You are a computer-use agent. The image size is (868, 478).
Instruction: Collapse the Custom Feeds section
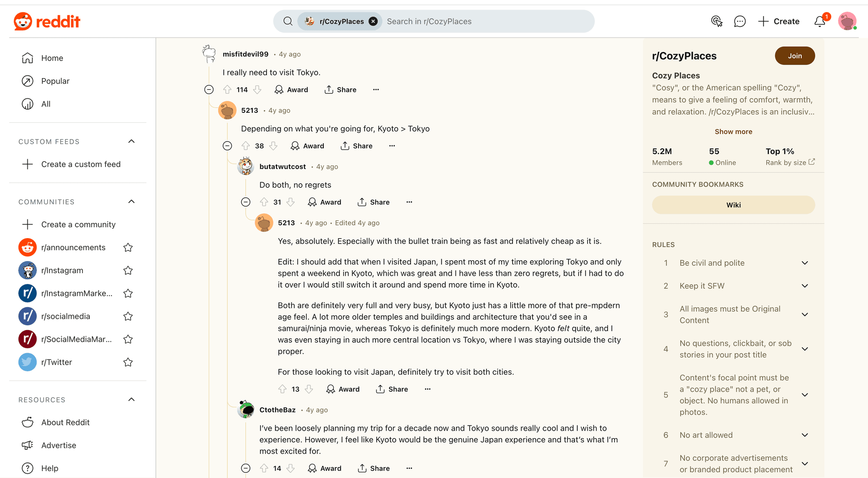pos(132,141)
